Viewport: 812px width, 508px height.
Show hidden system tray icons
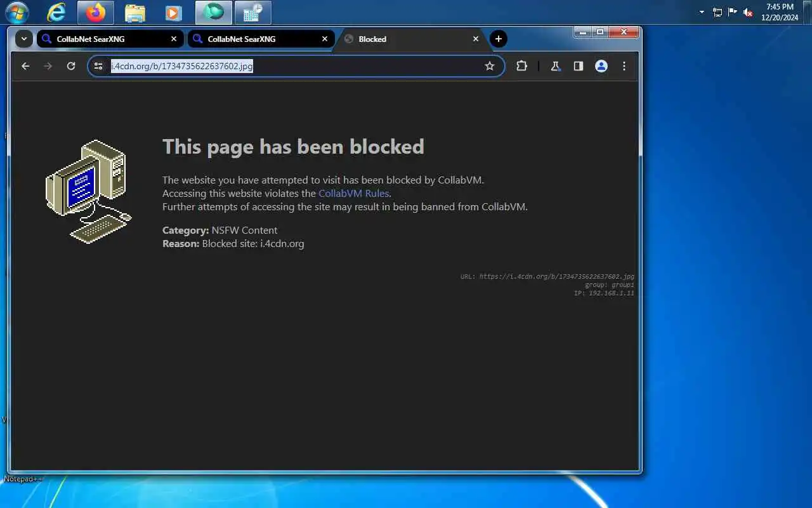(702, 12)
